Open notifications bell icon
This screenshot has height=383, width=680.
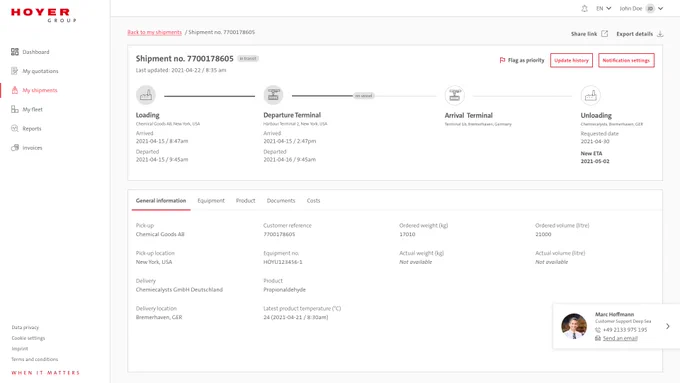pos(585,8)
